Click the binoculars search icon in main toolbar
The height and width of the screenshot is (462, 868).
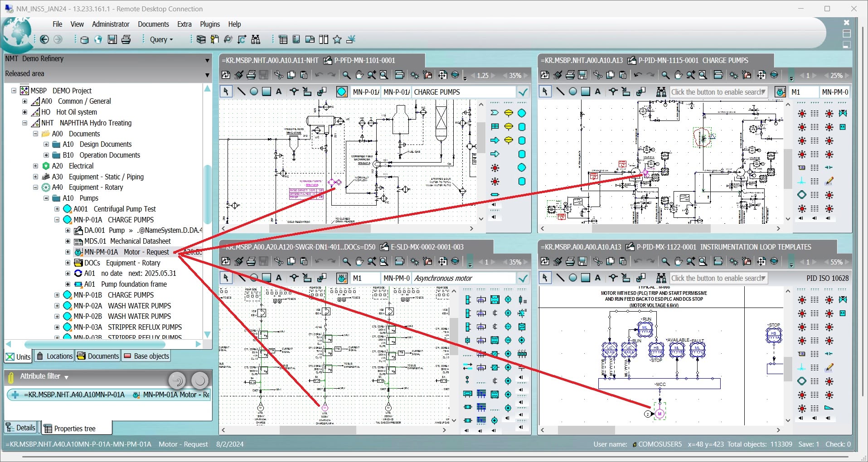tap(256, 39)
